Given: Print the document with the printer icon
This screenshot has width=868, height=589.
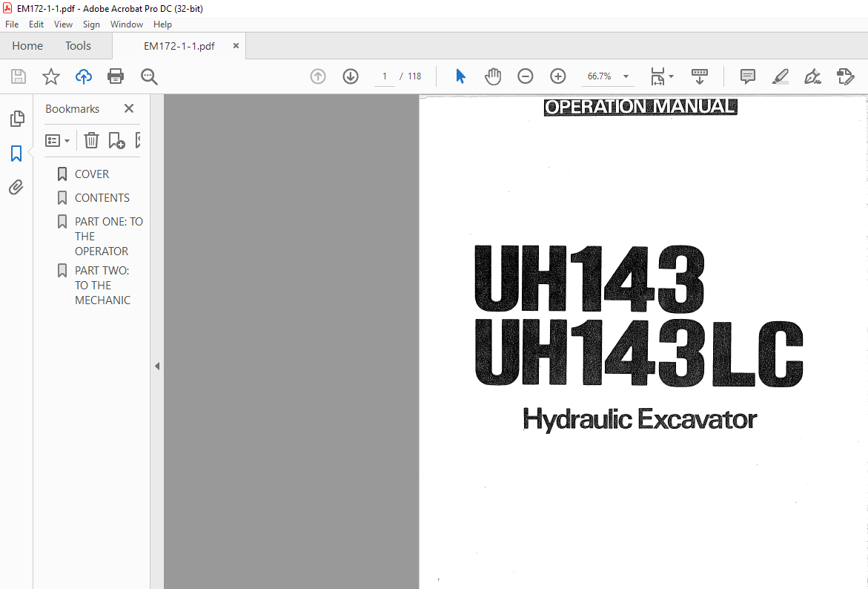Looking at the screenshot, I should [x=116, y=76].
